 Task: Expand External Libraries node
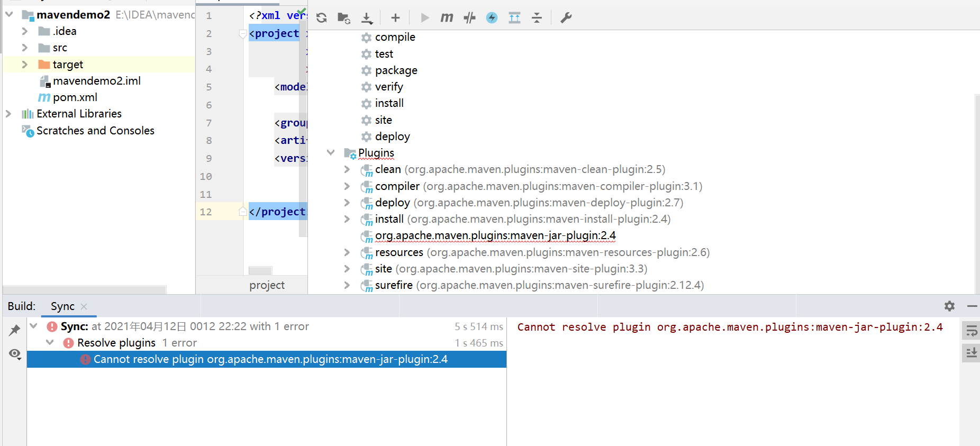point(8,114)
